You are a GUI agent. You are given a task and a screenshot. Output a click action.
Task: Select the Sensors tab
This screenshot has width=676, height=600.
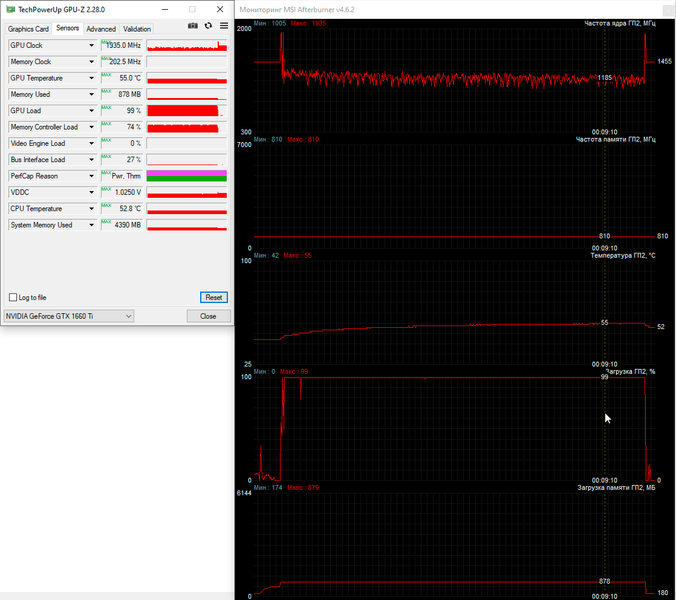click(x=67, y=28)
